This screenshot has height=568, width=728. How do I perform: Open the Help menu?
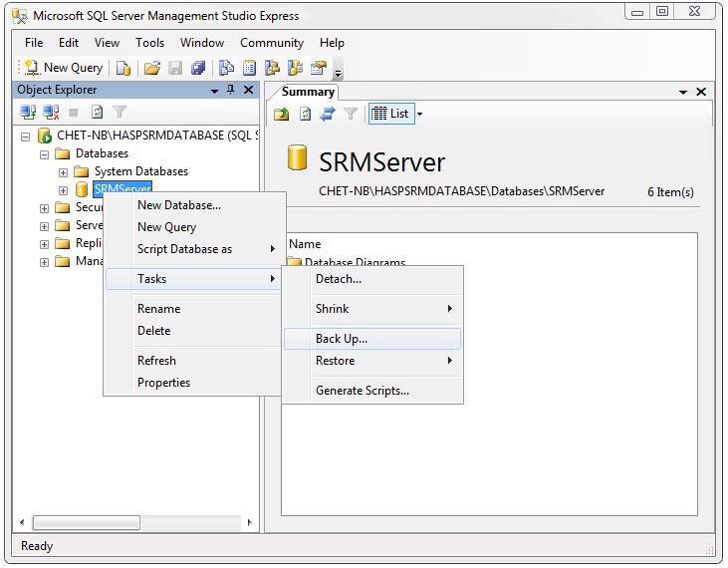click(x=332, y=43)
